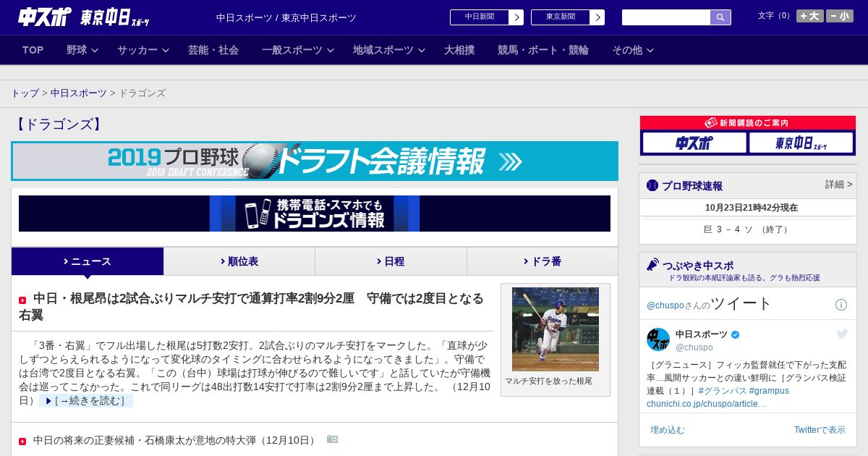Click 中スポ subscription button in sidebar
This screenshot has height=456, width=868.
694,143
